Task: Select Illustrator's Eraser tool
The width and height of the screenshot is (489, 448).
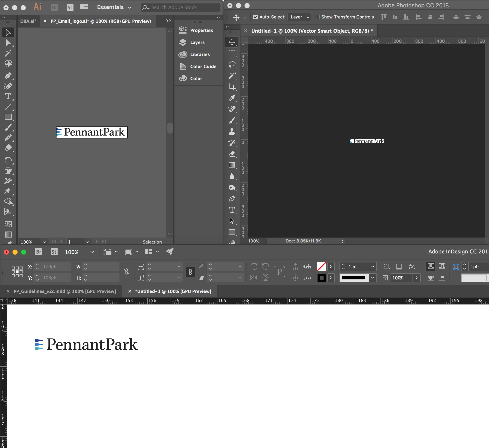Action: (8, 148)
